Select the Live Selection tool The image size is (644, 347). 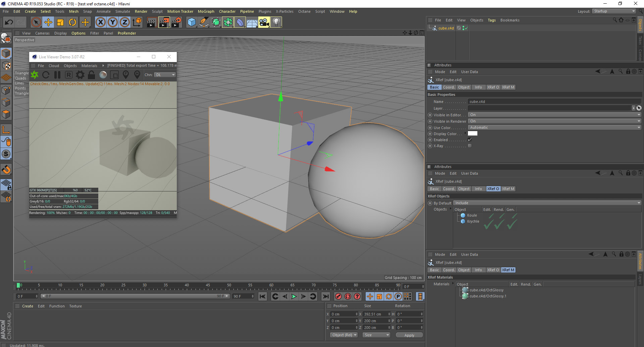pyautogui.click(x=36, y=22)
